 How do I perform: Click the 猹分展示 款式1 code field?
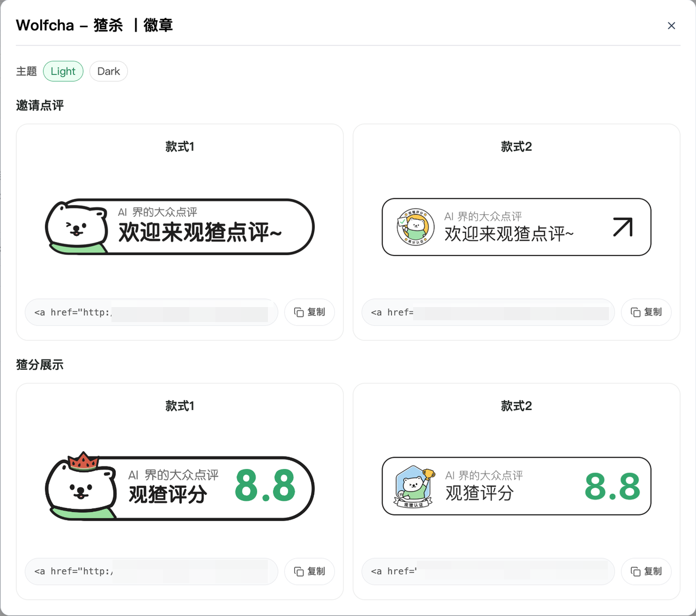[x=152, y=571]
